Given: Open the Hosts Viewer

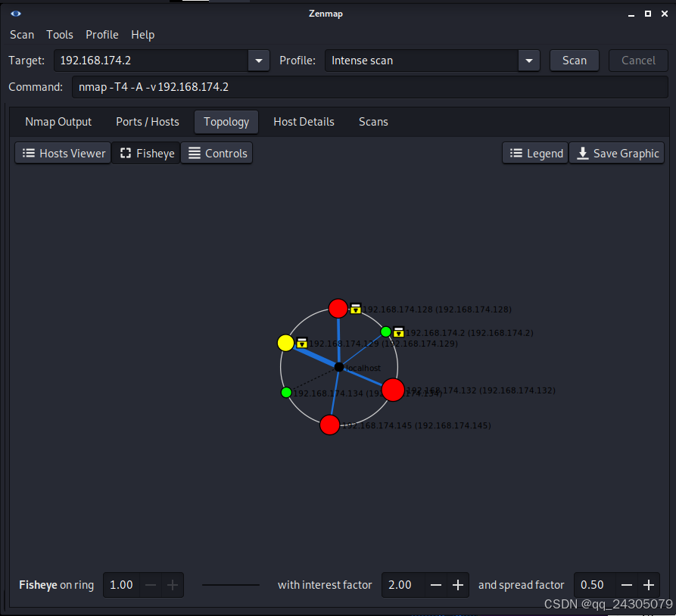Looking at the screenshot, I should coord(63,153).
